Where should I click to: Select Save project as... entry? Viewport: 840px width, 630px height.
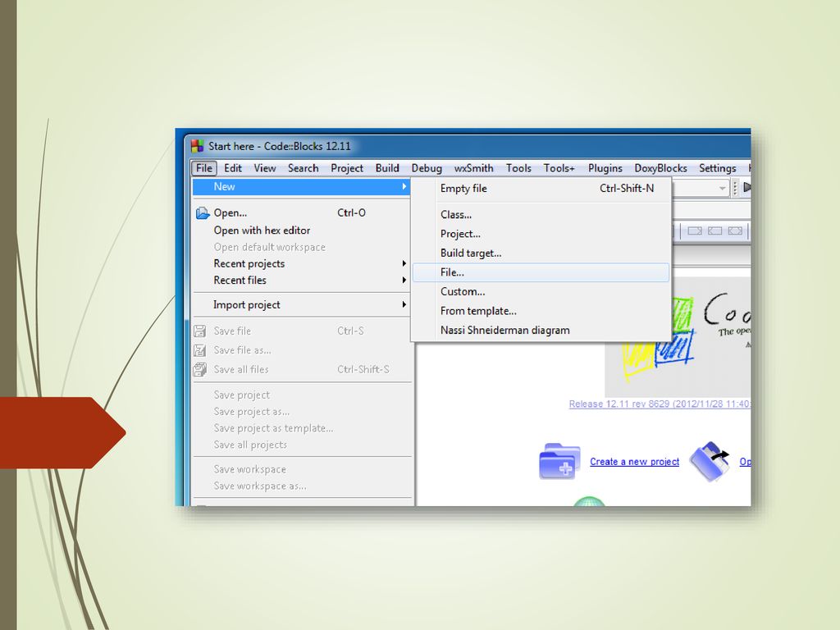point(301,412)
